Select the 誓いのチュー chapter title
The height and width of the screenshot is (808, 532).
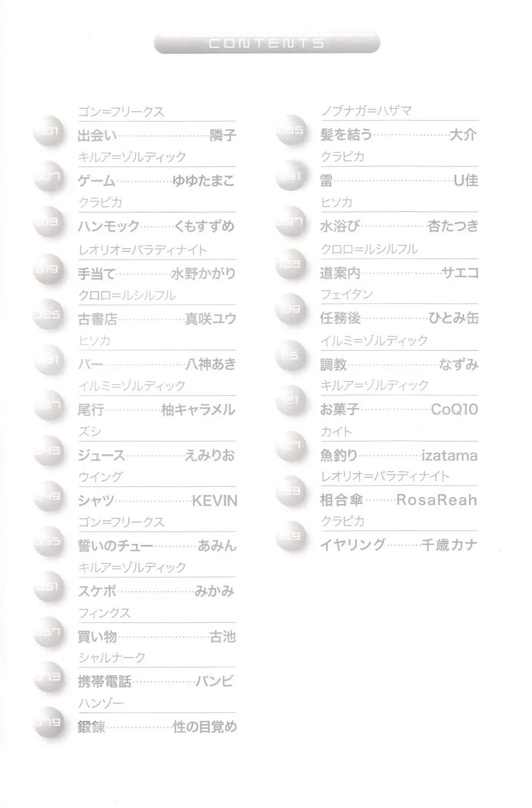[x=115, y=546]
